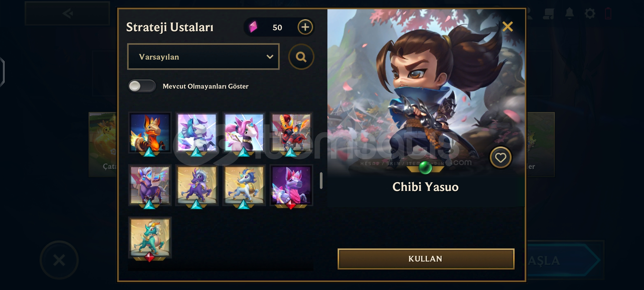Select the white unicorn with blue mane
This screenshot has width=644, height=290.
(197, 133)
